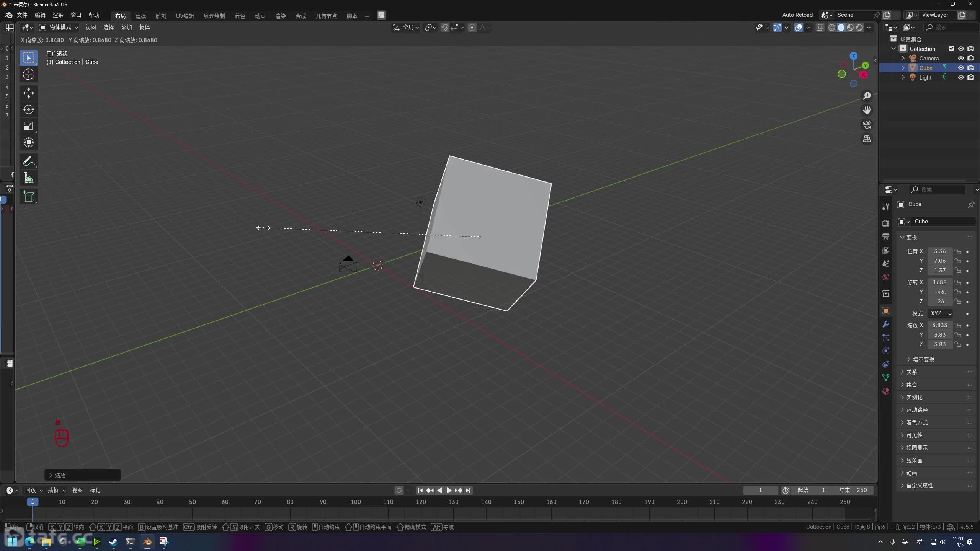Switch to the 3D Cursor tool
Viewport: 980px width, 551px height.
click(x=29, y=75)
